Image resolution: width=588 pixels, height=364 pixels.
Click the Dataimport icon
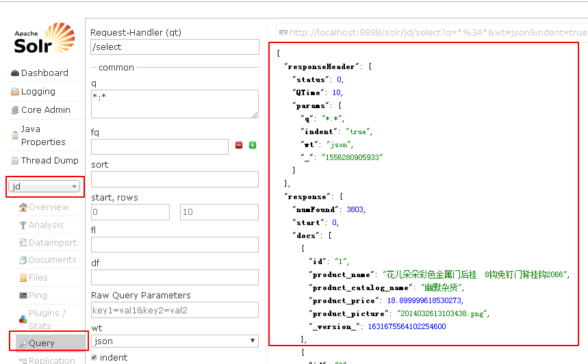23,242
